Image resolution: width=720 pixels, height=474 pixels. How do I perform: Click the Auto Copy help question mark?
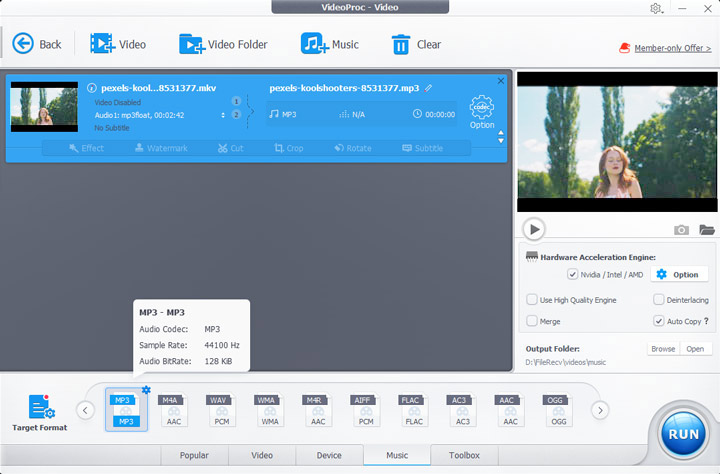[x=706, y=321]
